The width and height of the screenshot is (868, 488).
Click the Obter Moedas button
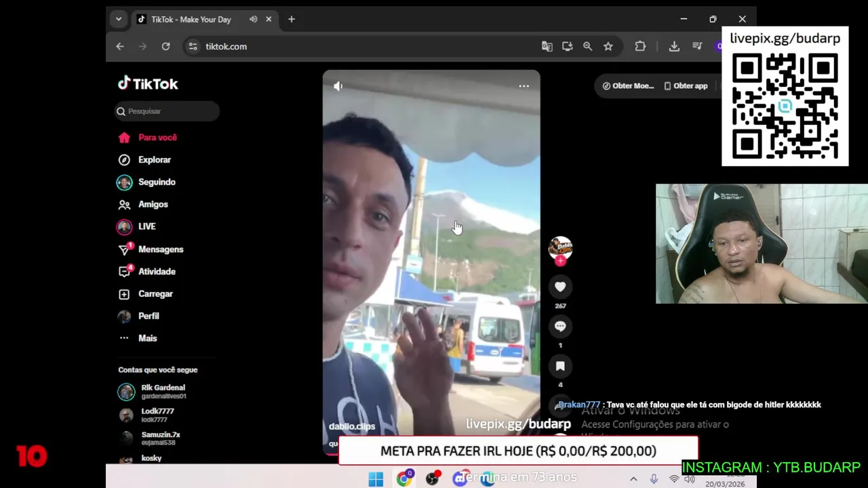click(629, 86)
